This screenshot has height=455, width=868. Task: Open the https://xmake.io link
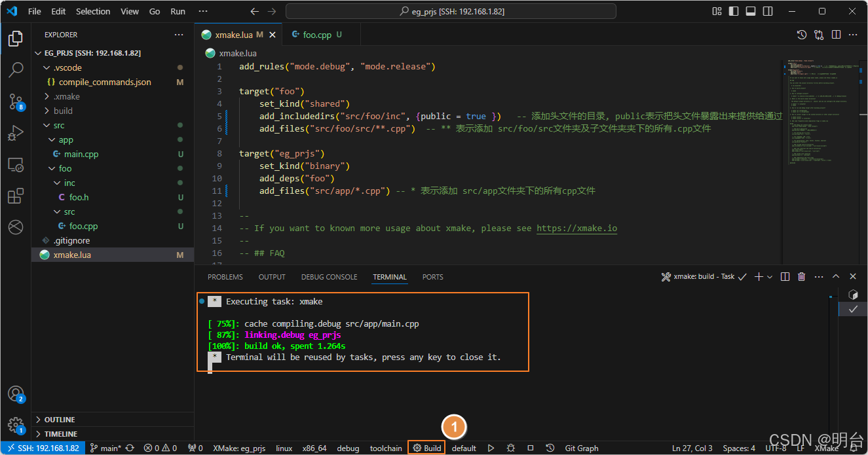[x=576, y=228]
